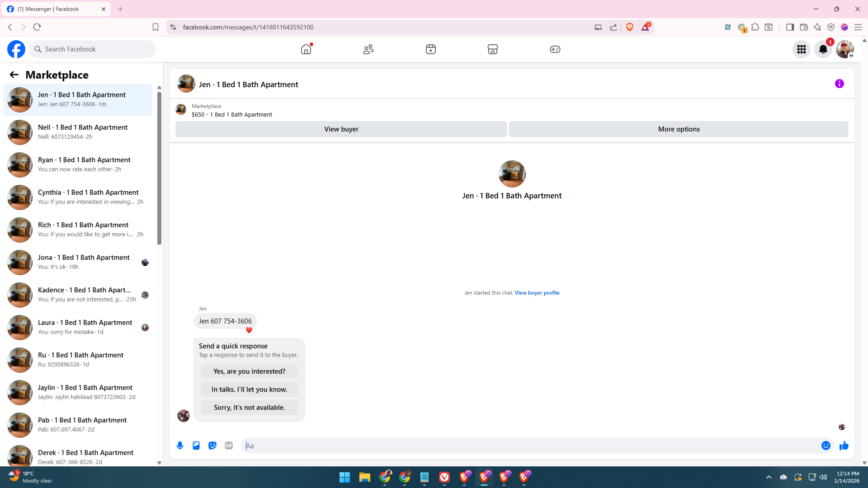Show hidden system tray icons
Viewport: 868px width, 488px height.
[769, 477]
